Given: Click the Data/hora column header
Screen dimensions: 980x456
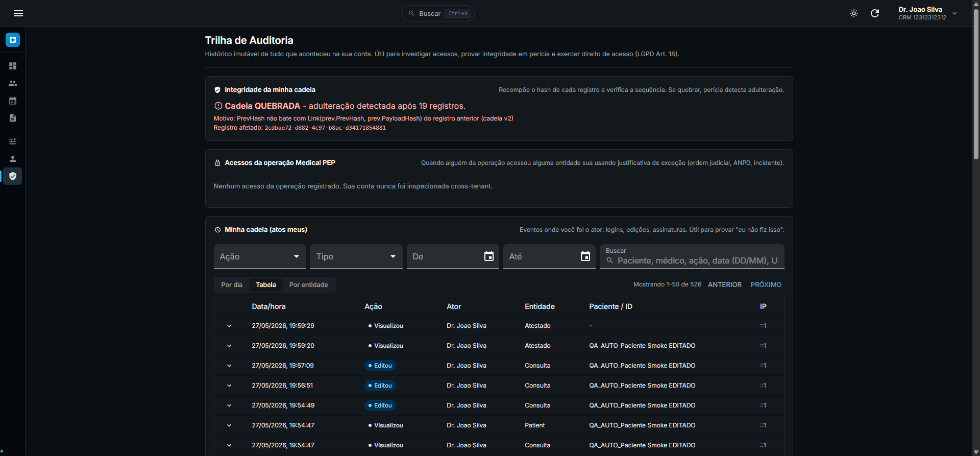Looking at the screenshot, I should (268, 306).
